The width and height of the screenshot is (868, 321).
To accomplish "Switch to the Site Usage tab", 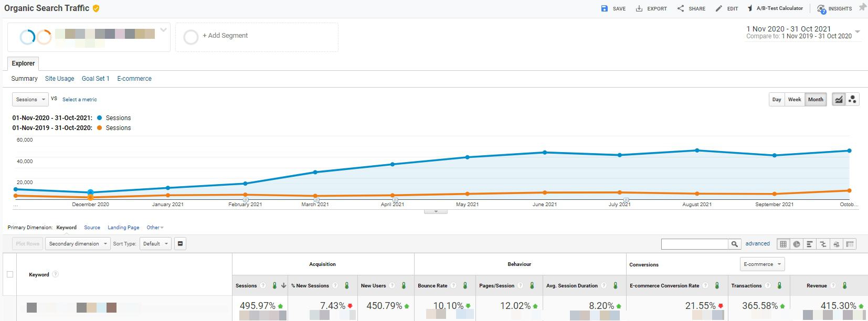I will [59, 79].
